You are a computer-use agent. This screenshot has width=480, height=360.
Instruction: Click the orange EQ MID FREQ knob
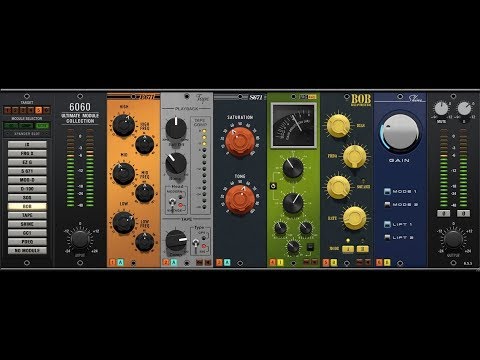145,193
